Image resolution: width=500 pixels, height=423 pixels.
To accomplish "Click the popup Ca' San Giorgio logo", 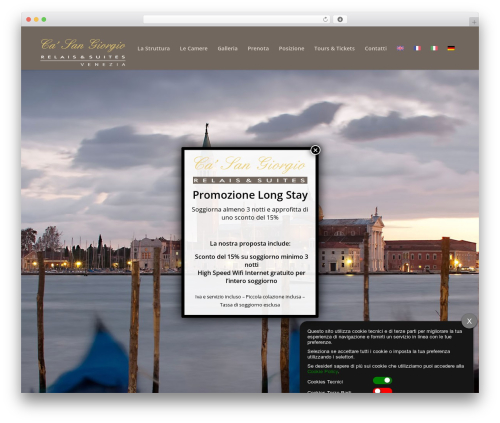I will pyautogui.click(x=250, y=169).
